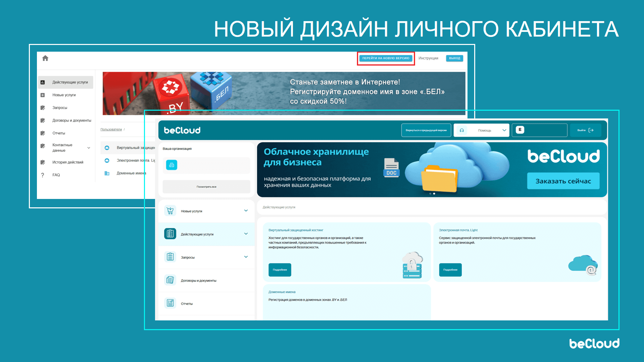This screenshot has height=362, width=644.
Task: Click the 'E' user avatar icon
Action: pyautogui.click(x=520, y=130)
